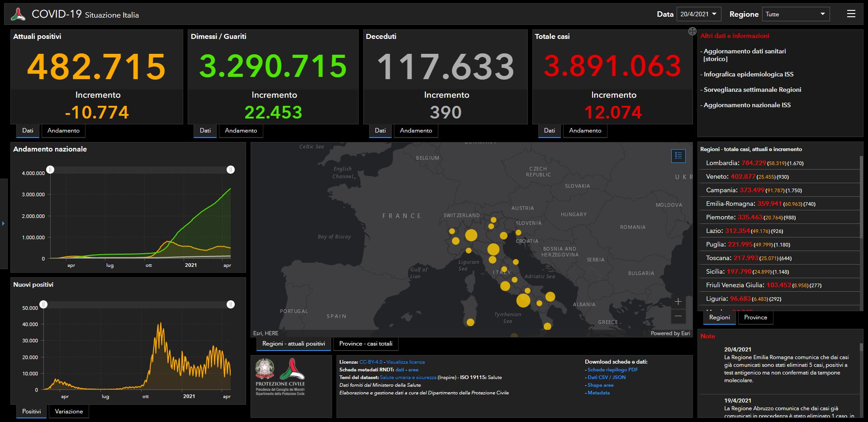Open the Data date dropdown

[698, 14]
